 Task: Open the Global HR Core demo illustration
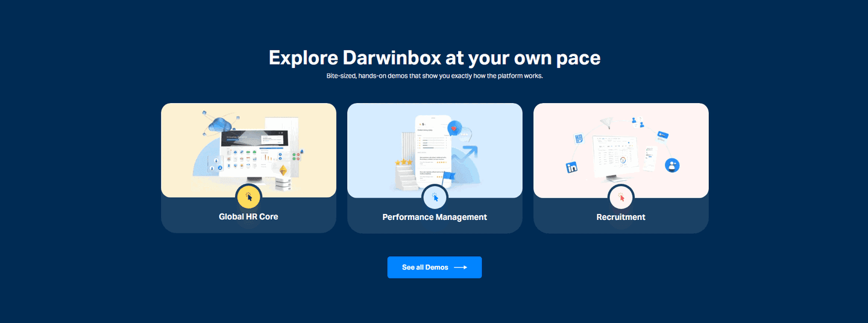[x=248, y=150]
